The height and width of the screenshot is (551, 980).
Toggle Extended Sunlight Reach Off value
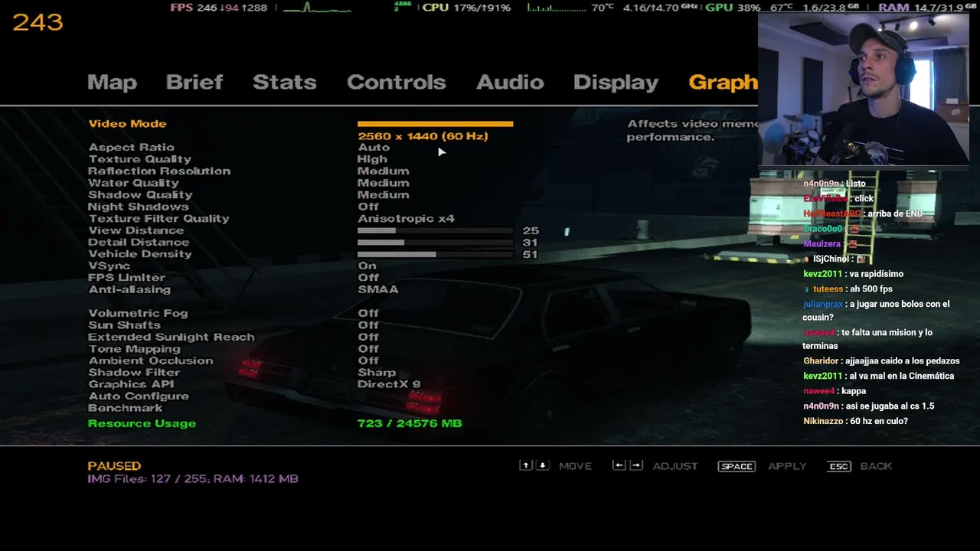(368, 337)
